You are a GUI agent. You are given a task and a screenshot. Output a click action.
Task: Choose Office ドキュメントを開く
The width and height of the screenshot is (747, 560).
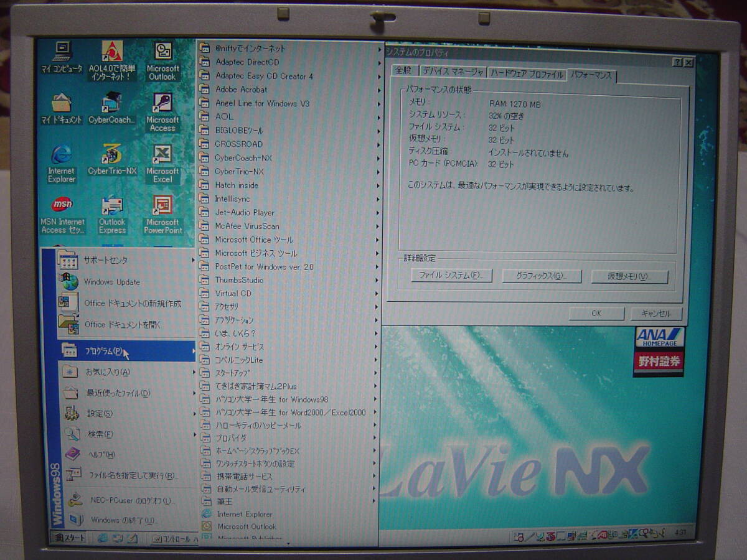tap(127, 324)
